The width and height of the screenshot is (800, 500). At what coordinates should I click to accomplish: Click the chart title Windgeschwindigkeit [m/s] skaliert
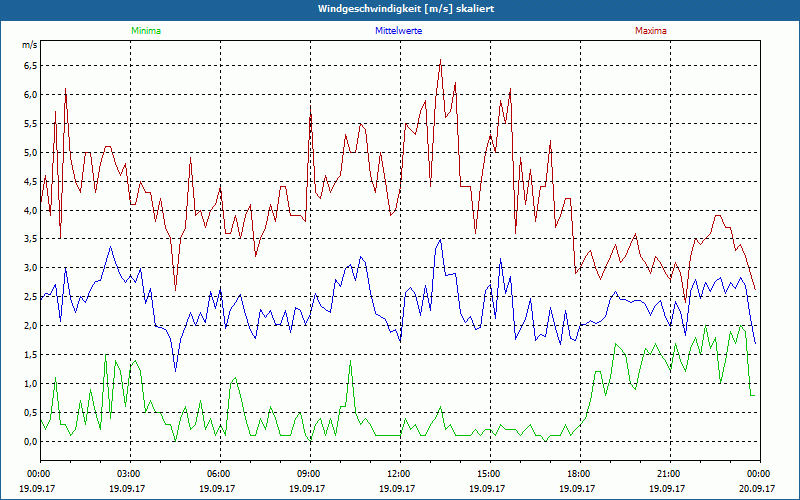tap(406, 9)
